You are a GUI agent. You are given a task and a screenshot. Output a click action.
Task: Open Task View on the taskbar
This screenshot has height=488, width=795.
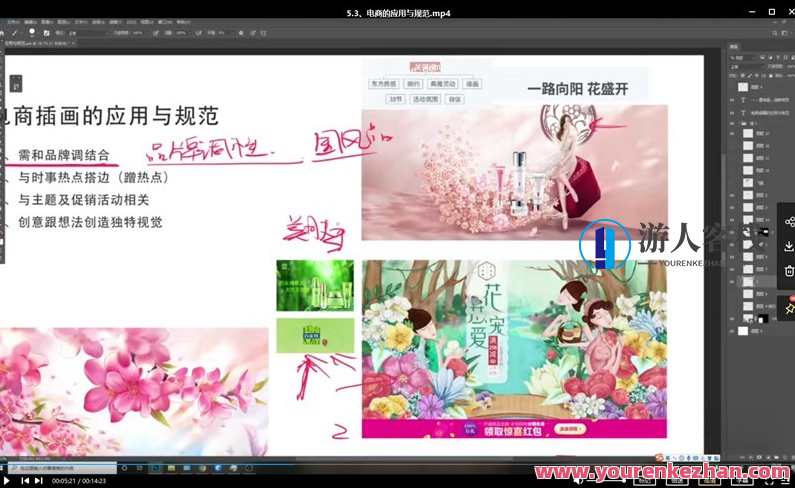[139, 468]
